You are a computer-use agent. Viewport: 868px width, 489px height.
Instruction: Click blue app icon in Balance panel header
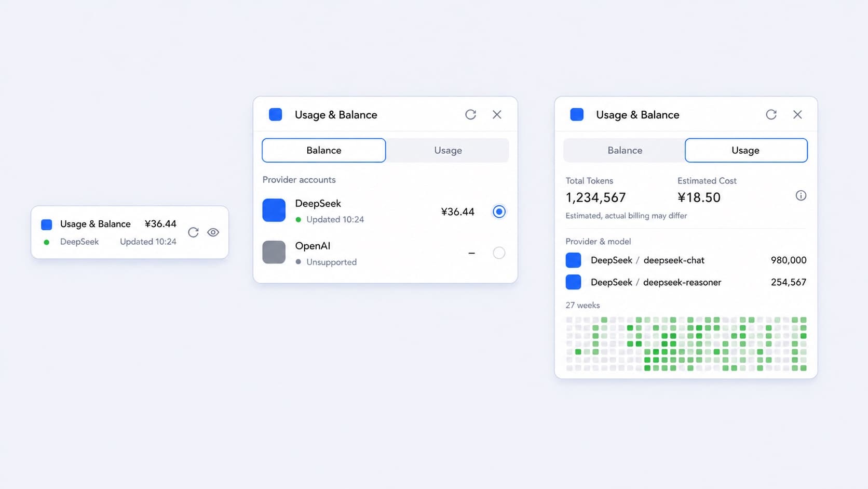[x=276, y=114]
